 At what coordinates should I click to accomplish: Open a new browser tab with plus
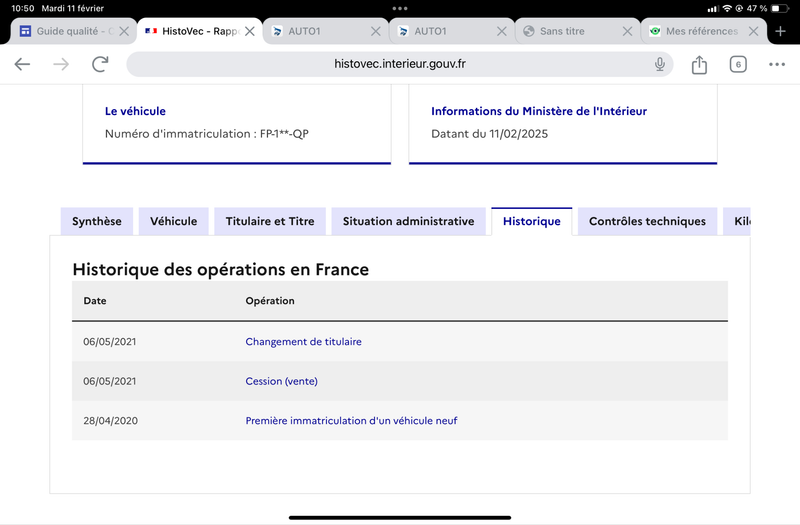click(780, 31)
